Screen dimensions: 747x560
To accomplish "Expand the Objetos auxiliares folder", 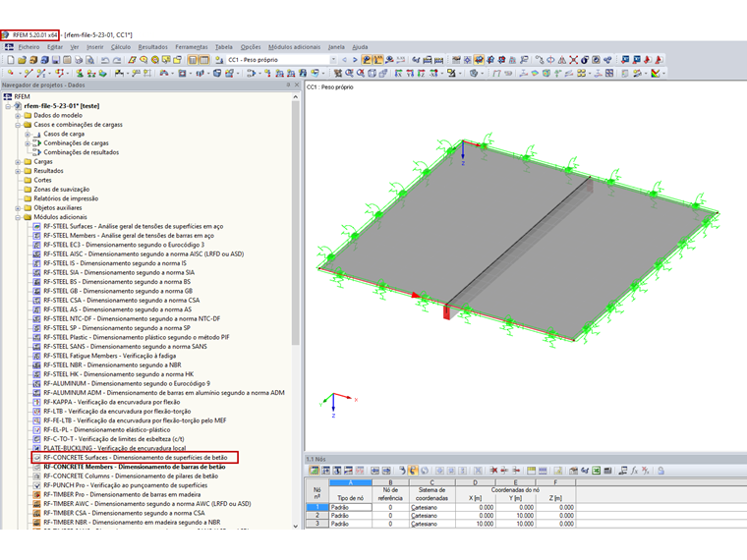I will (18, 208).
